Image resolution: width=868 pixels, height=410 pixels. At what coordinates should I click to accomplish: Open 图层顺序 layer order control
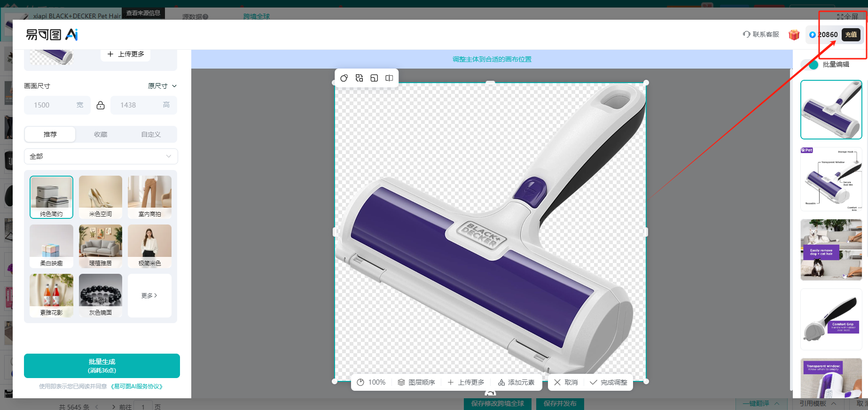pos(416,382)
